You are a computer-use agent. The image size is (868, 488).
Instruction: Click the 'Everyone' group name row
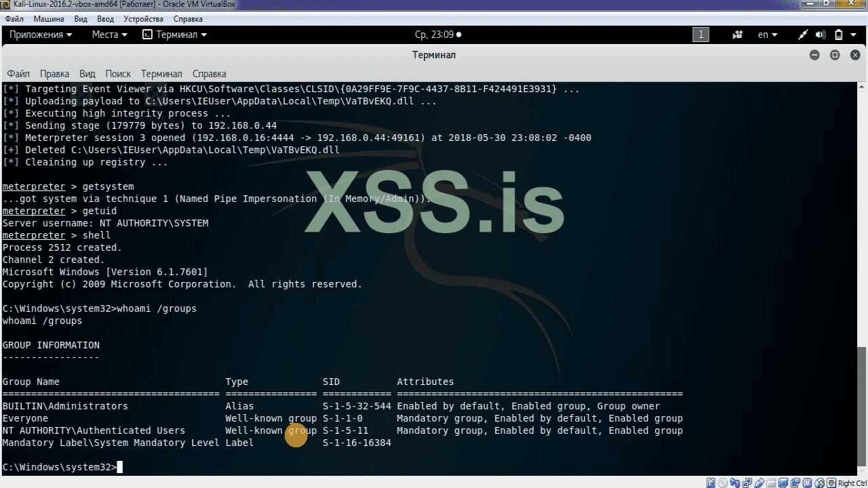click(25, 418)
